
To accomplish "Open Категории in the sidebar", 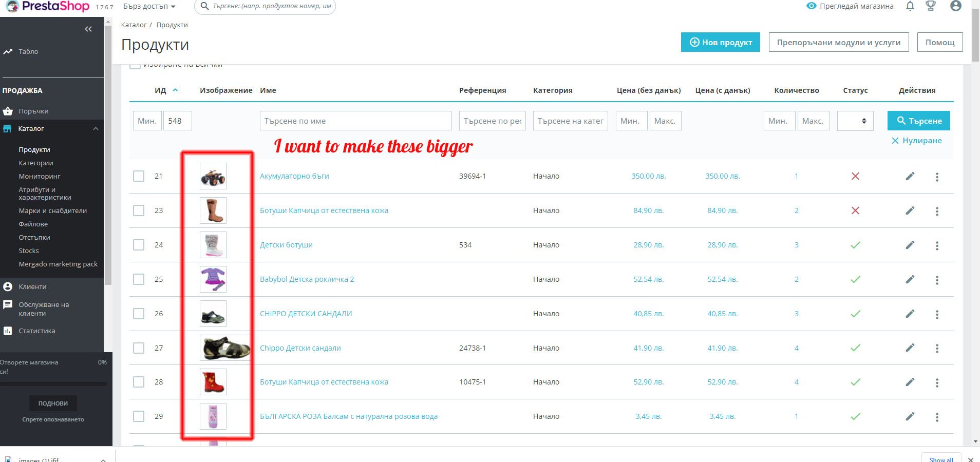I will 36,163.
